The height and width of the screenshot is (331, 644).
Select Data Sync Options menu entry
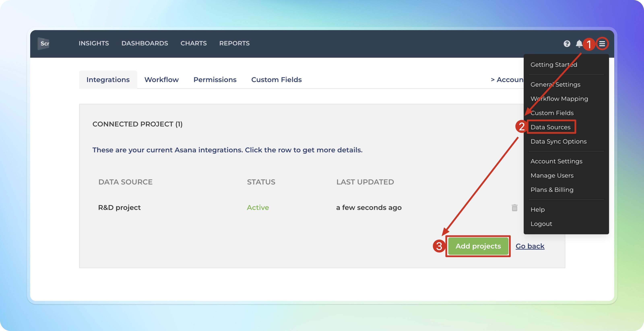558,141
